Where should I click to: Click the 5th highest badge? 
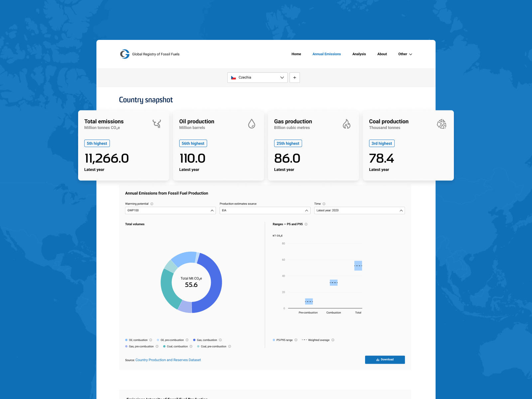point(97,143)
